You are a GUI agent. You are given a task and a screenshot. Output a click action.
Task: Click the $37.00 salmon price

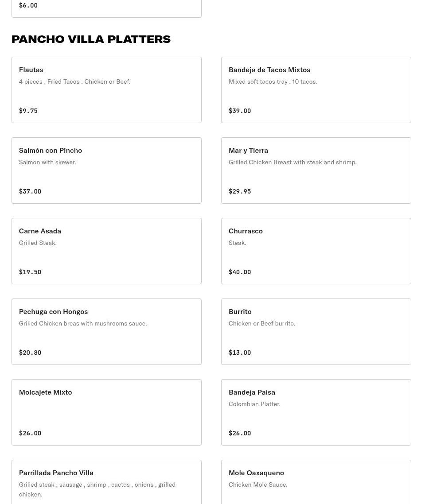pos(30,191)
